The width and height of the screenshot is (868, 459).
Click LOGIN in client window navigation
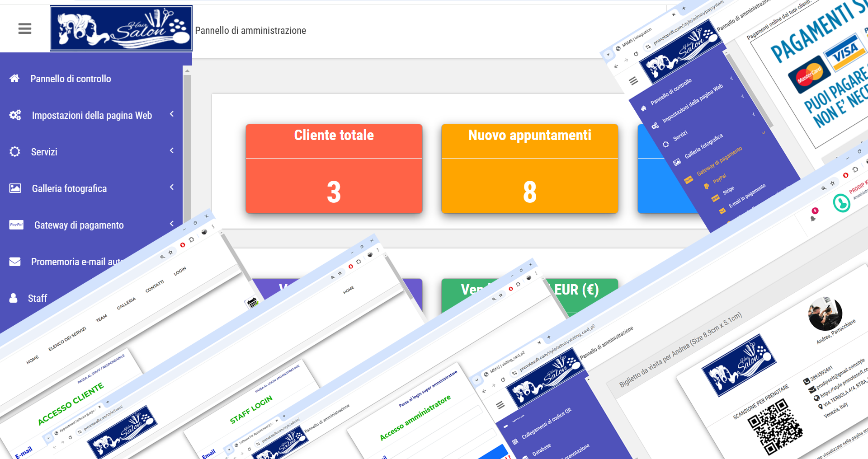(x=180, y=271)
